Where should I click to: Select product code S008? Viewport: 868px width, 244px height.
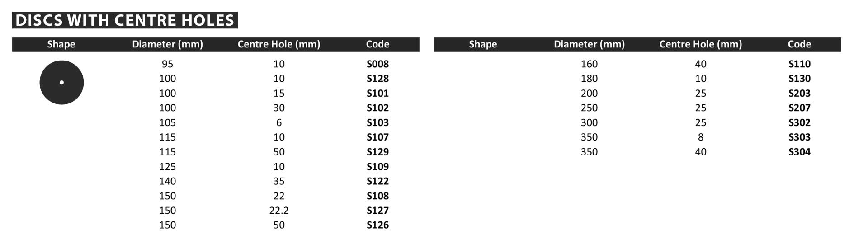point(377,64)
